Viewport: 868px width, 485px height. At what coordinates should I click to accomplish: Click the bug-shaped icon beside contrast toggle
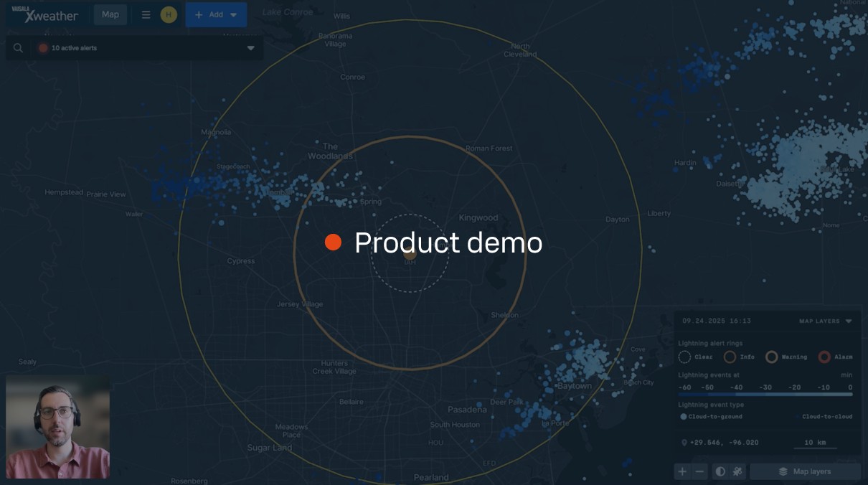[737, 471]
